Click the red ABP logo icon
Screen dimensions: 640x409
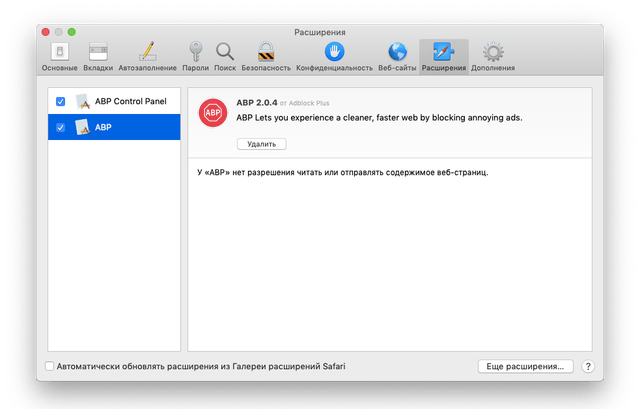pos(213,112)
